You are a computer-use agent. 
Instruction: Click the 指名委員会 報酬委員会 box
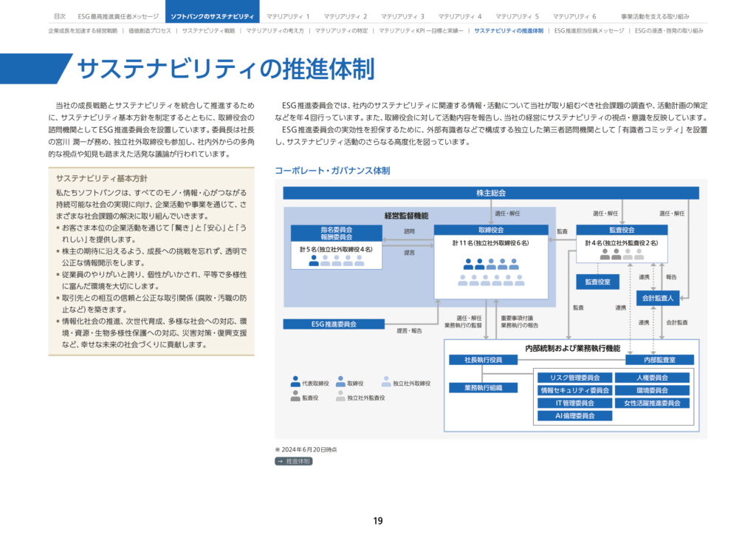(x=337, y=234)
